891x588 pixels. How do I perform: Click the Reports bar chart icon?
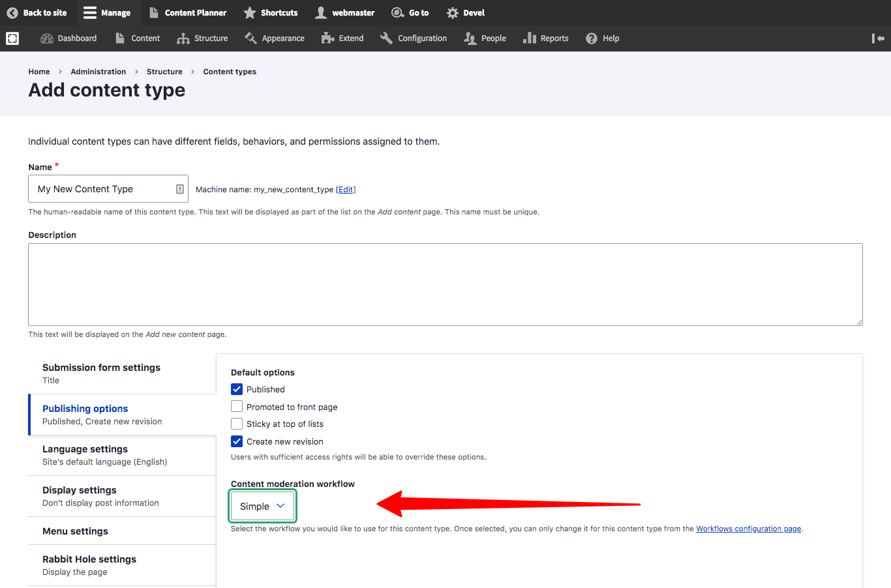pyautogui.click(x=530, y=38)
